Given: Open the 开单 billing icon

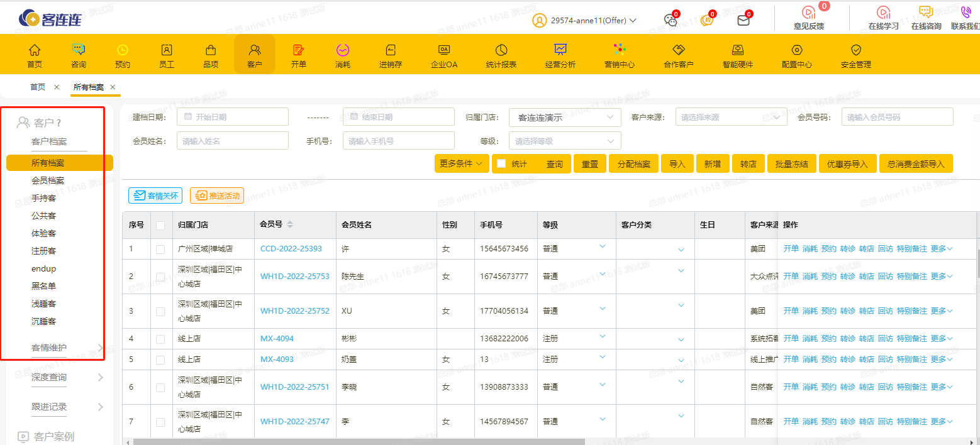Looking at the screenshot, I should click(x=299, y=50).
